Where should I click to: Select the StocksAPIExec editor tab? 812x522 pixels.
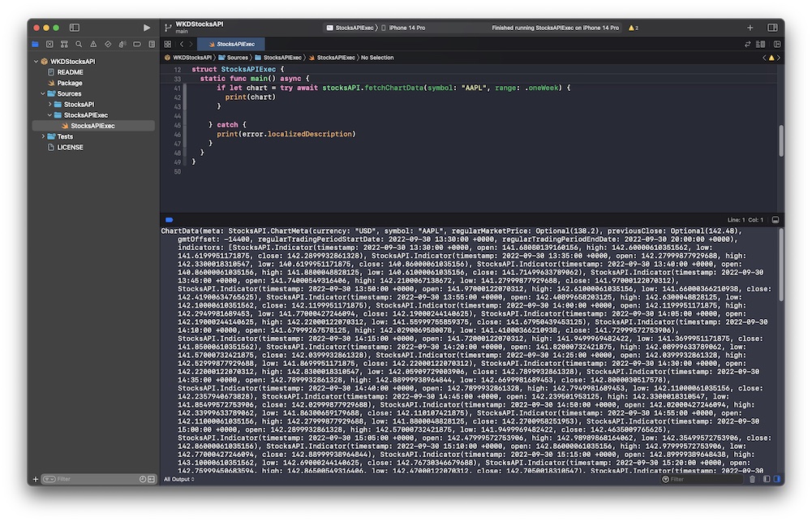pyautogui.click(x=231, y=45)
